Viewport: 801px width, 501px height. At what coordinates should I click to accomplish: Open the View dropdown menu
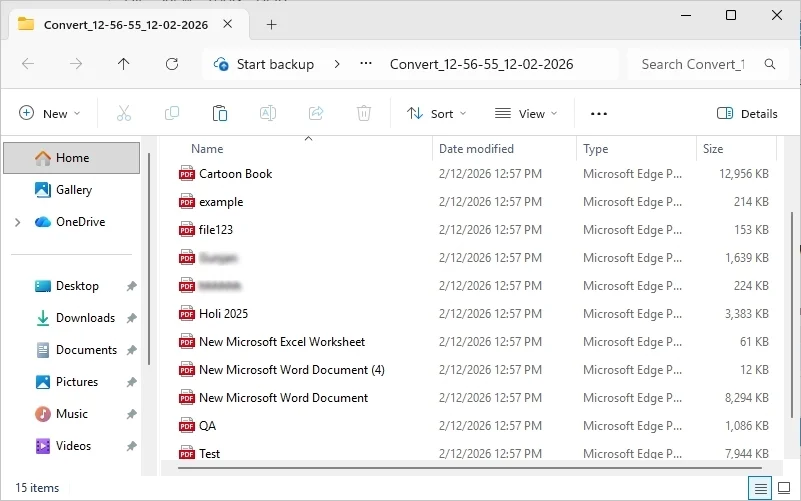point(526,113)
